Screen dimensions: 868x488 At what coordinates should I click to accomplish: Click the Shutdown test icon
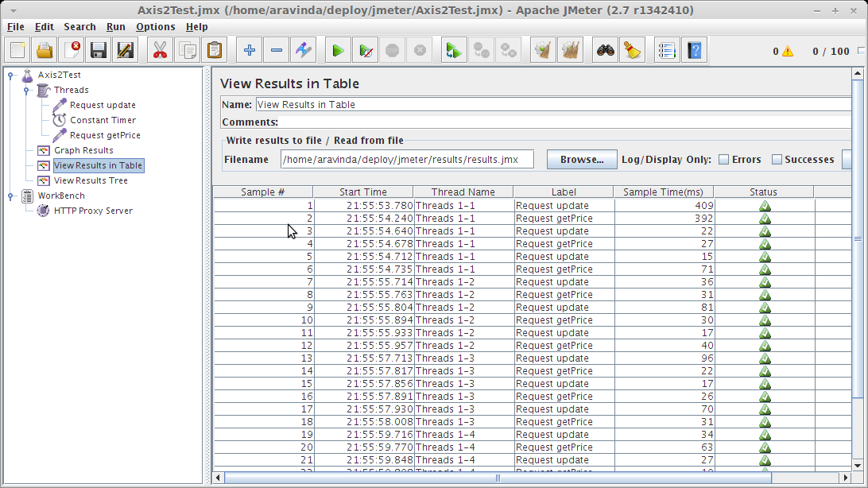click(x=420, y=51)
